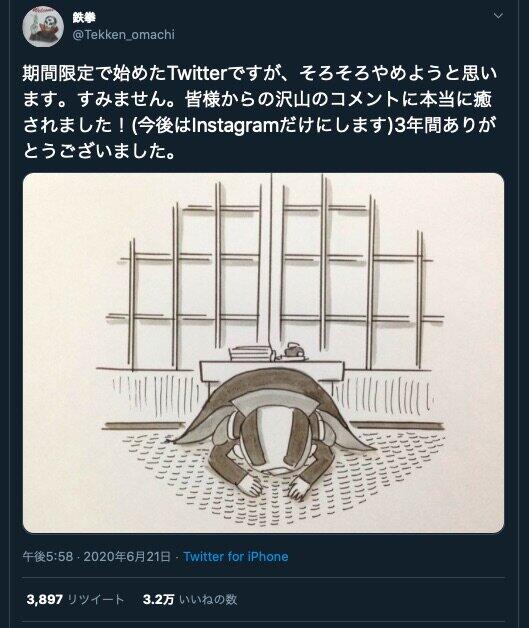529x628 pixels.
Task: Expand the tweet options chevron menu
Action: pos(498,16)
